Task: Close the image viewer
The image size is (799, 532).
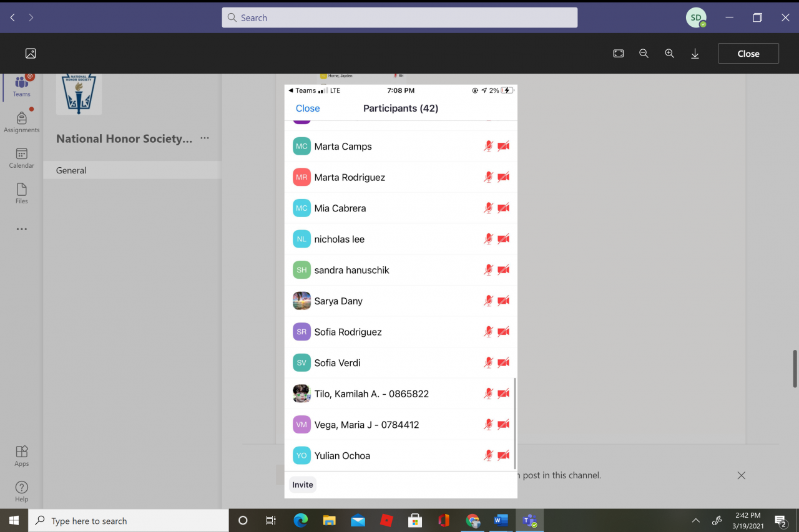Action: pos(748,54)
